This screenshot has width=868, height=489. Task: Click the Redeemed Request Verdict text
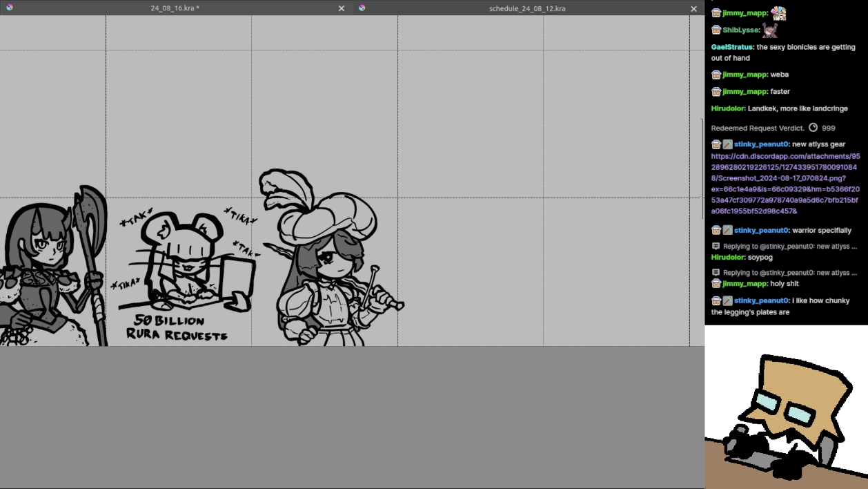click(758, 128)
